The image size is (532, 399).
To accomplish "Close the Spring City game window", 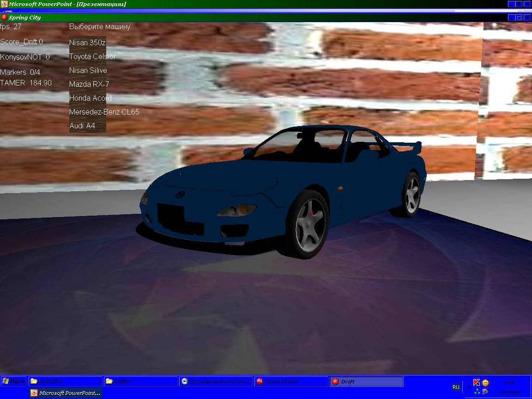I will [527, 17].
